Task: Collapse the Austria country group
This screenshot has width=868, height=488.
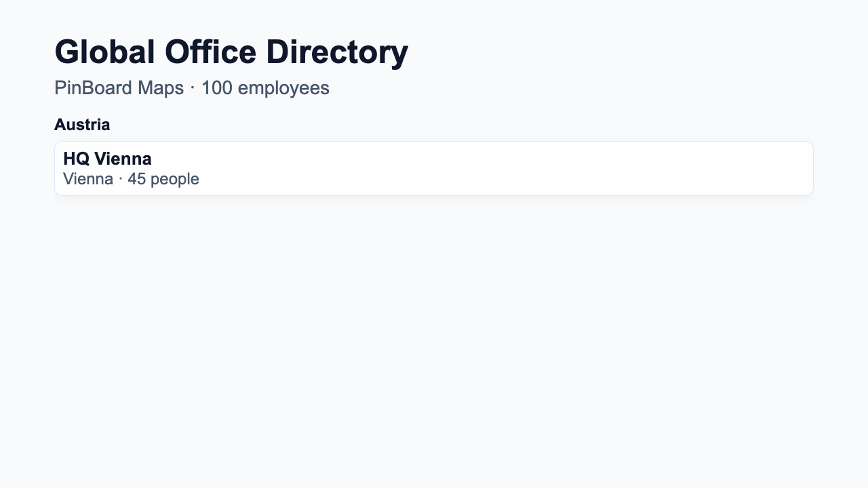Action: [82, 125]
